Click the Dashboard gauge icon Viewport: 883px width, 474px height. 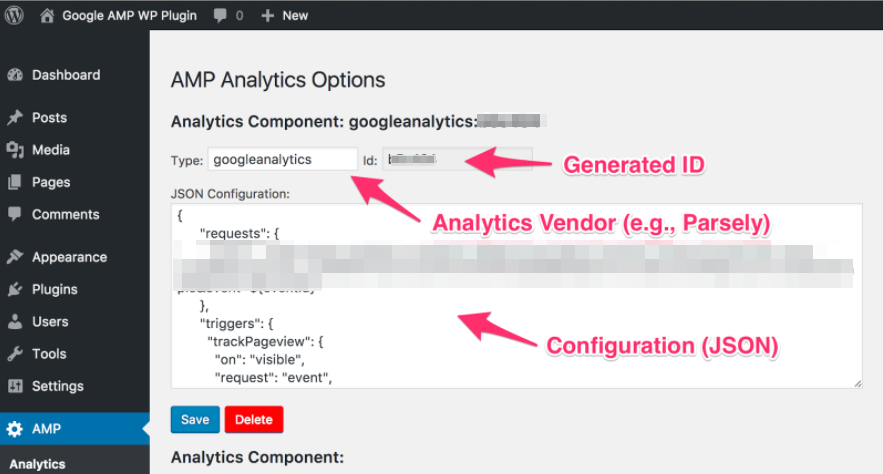tap(15, 75)
